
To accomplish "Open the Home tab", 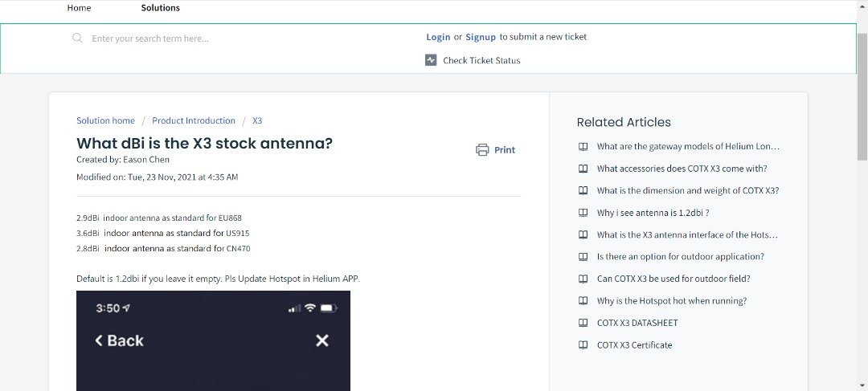I will coord(79,8).
